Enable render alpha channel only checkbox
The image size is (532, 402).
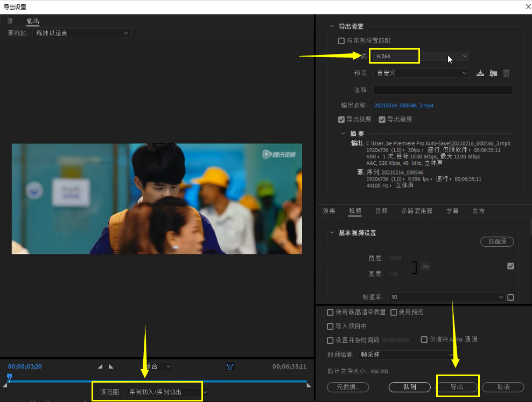pos(424,339)
